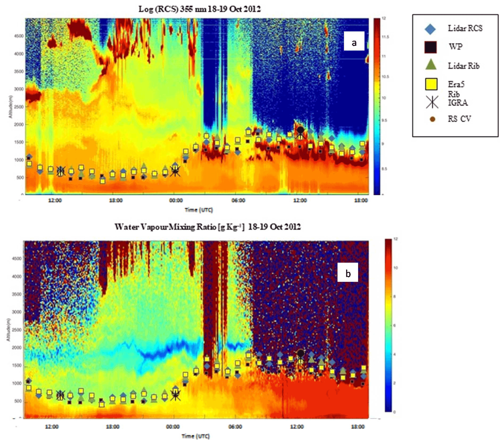Click the dark square WP legend icon
The width and height of the screenshot is (504, 444).
431,47
